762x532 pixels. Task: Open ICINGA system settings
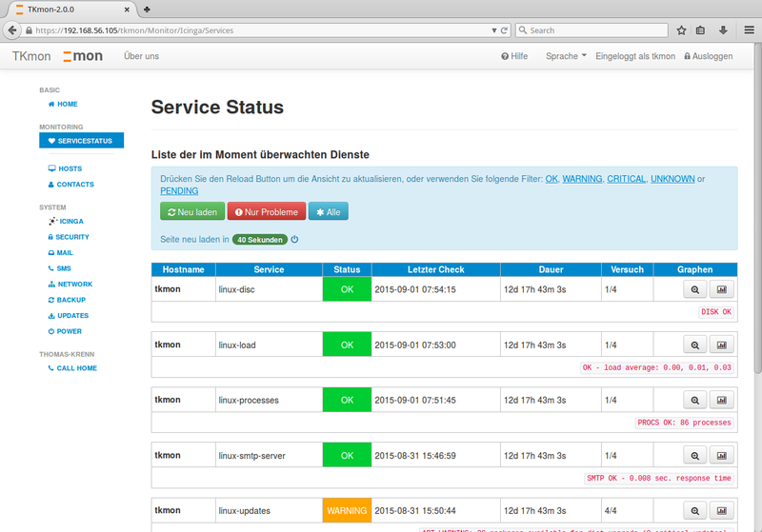click(x=66, y=222)
